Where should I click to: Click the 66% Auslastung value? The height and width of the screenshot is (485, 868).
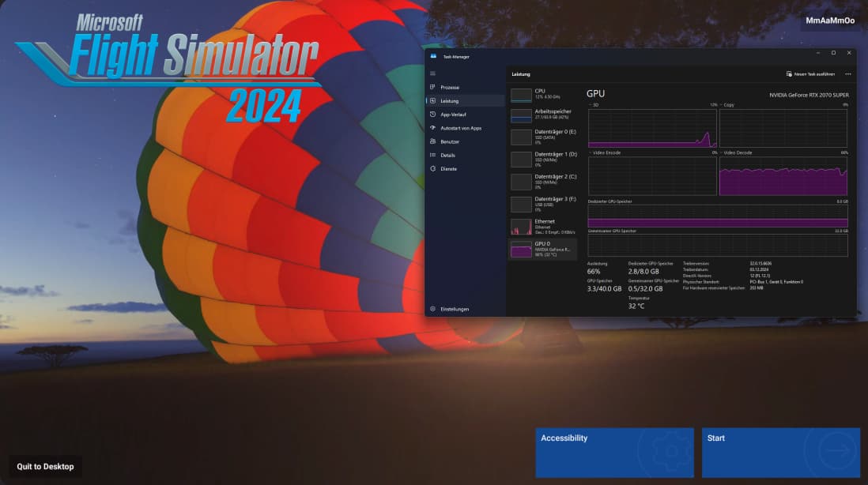pos(594,272)
